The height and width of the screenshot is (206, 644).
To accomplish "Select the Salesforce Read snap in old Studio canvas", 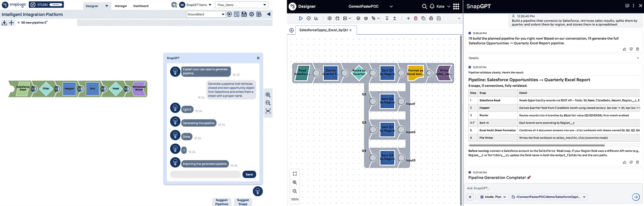I will pos(23,88).
